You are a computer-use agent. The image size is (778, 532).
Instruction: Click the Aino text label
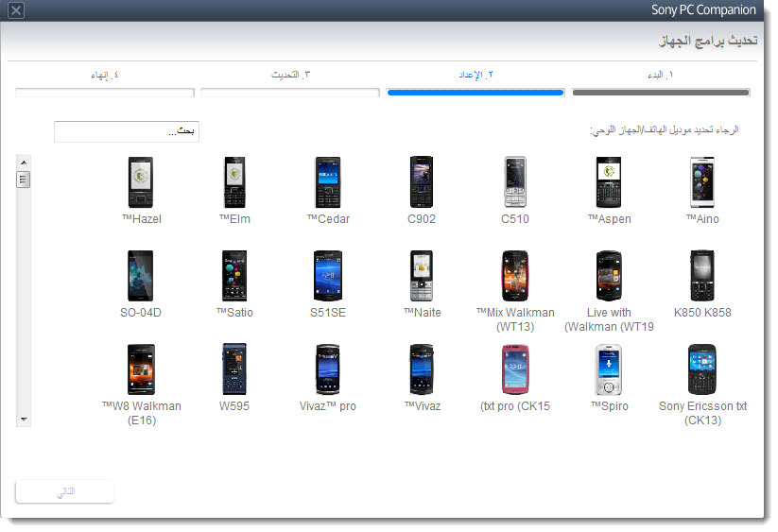[702, 218]
